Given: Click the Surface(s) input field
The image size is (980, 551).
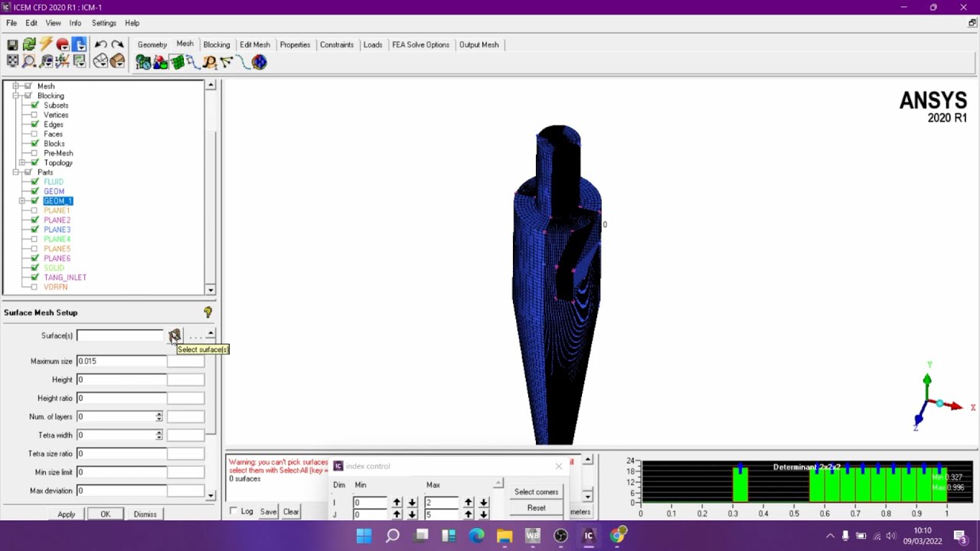Looking at the screenshot, I should (121, 336).
